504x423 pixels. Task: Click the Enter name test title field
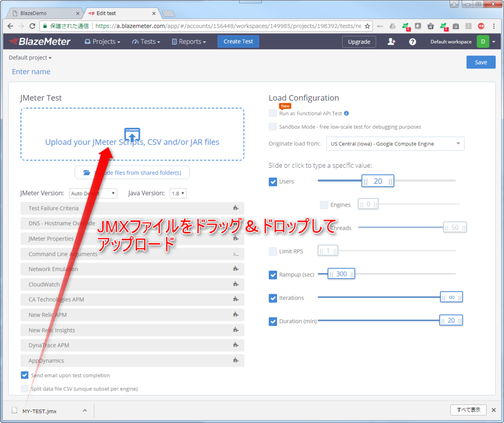[x=31, y=72]
